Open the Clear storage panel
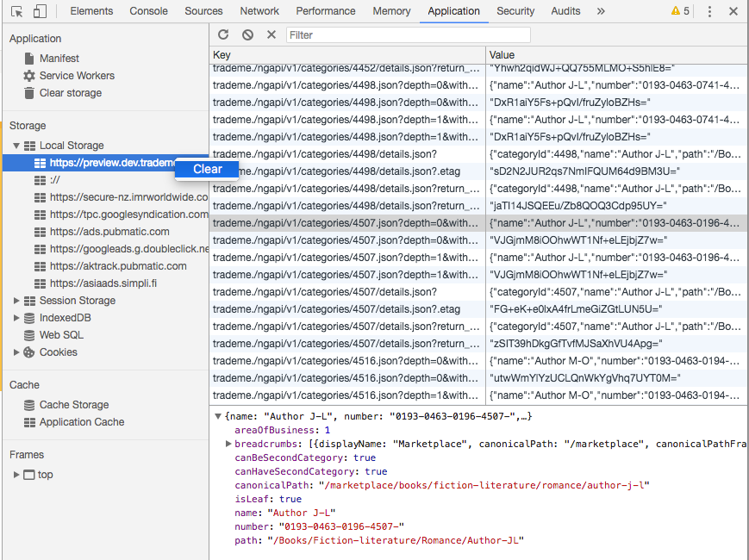 pos(61,92)
